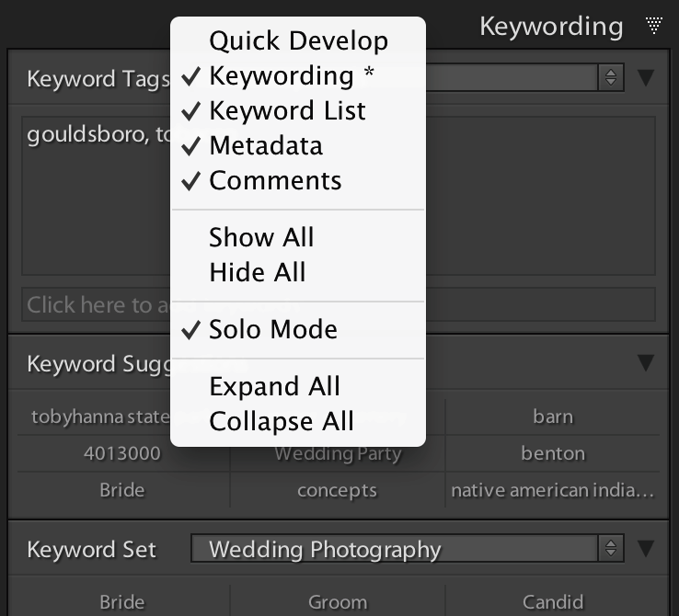Screen dimensions: 679x616
Task: Add the benton suggested keyword
Action: [x=552, y=453]
